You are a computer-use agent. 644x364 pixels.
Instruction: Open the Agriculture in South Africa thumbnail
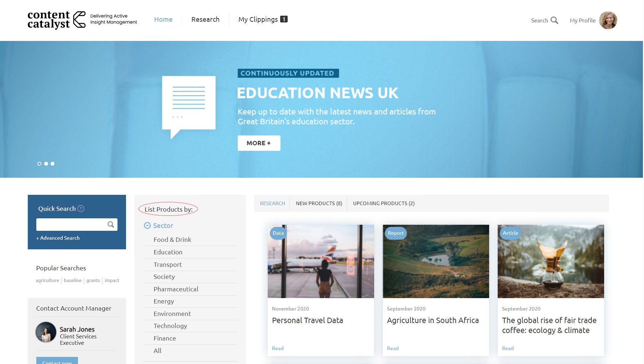click(435, 261)
